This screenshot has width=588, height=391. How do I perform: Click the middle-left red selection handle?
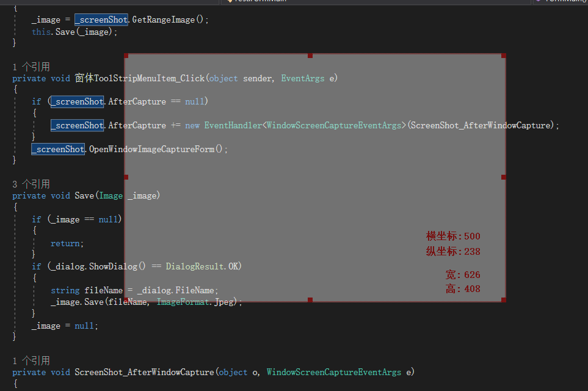[x=126, y=177]
